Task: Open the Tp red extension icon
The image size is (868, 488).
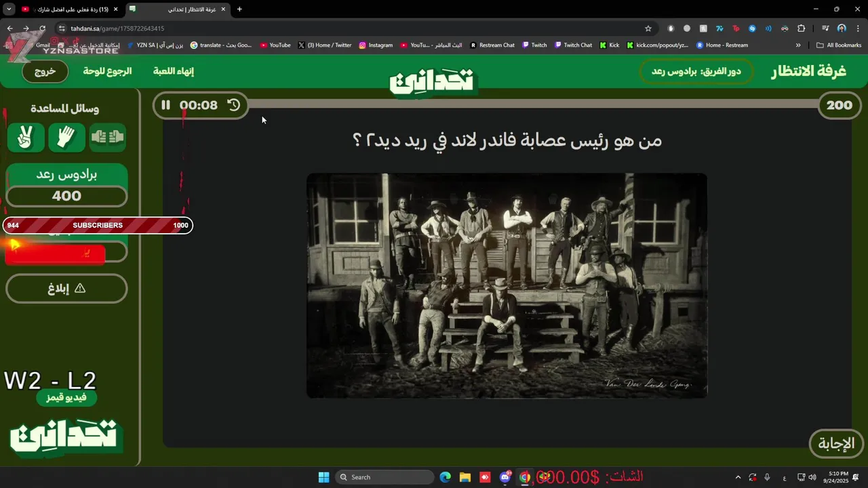Action: tap(735, 28)
